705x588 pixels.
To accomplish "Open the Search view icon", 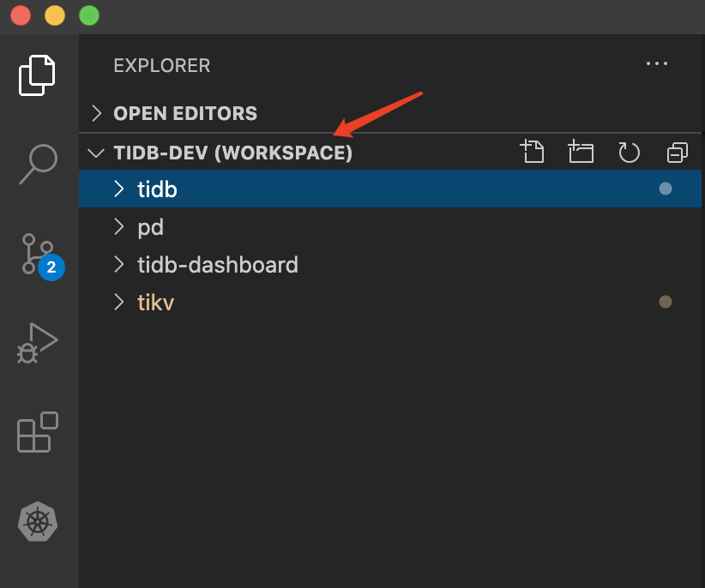I will tap(38, 164).
